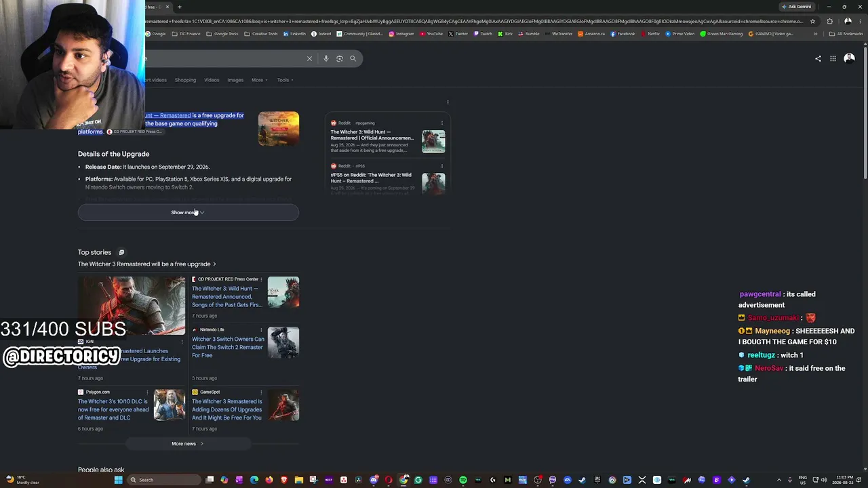Click the Windows taskbar search box
Screen dimensions: 868x488
point(165,480)
